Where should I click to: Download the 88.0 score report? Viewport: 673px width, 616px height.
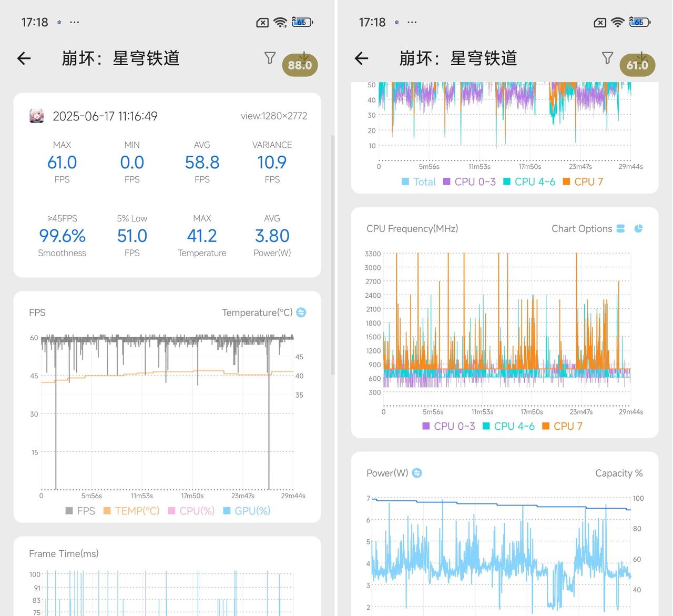300,65
